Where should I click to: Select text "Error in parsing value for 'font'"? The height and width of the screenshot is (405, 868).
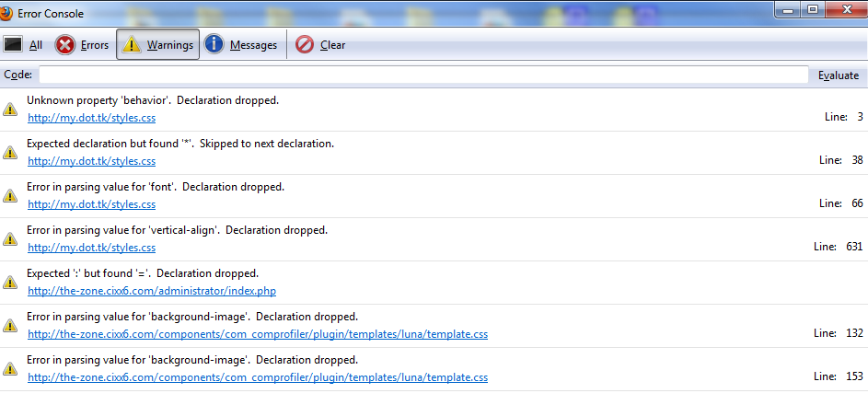coord(101,187)
